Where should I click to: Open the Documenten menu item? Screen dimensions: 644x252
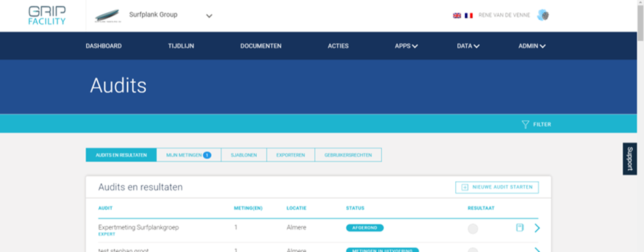tap(261, 46)
